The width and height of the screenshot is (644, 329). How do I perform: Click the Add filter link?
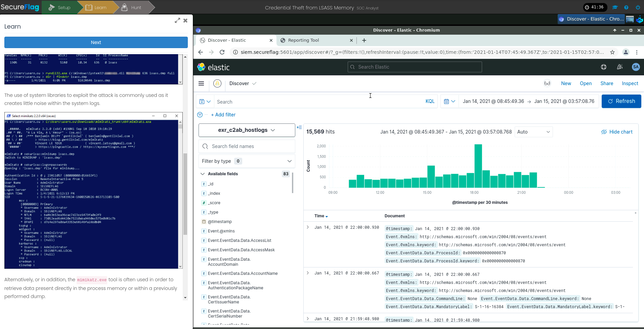click(223, 115)
